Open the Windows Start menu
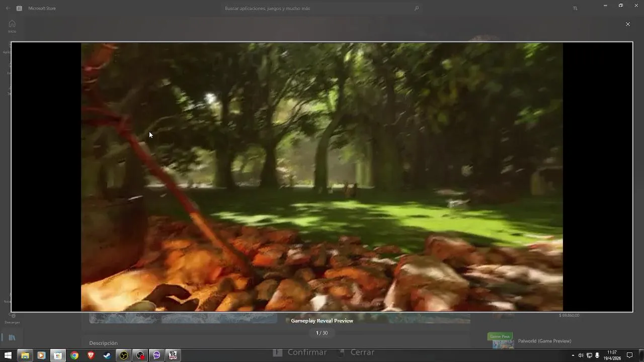Viewport: 644px width, 362px height. [8, 355]
